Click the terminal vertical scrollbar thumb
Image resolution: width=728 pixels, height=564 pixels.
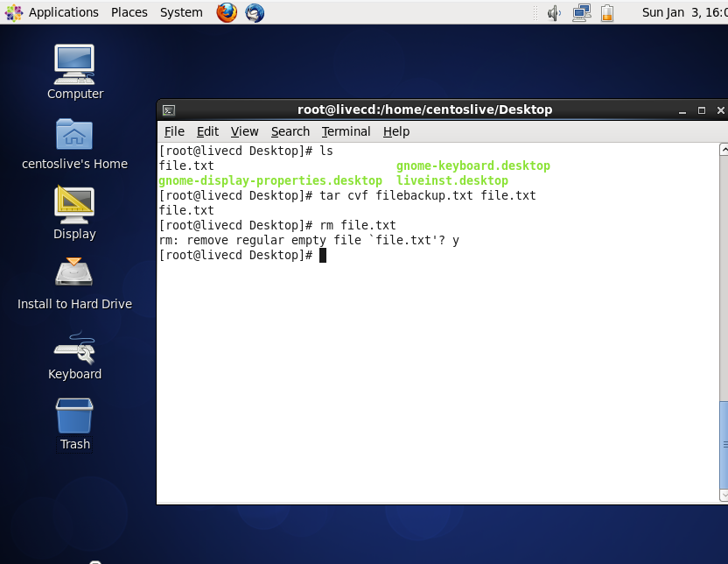point(724,445)
